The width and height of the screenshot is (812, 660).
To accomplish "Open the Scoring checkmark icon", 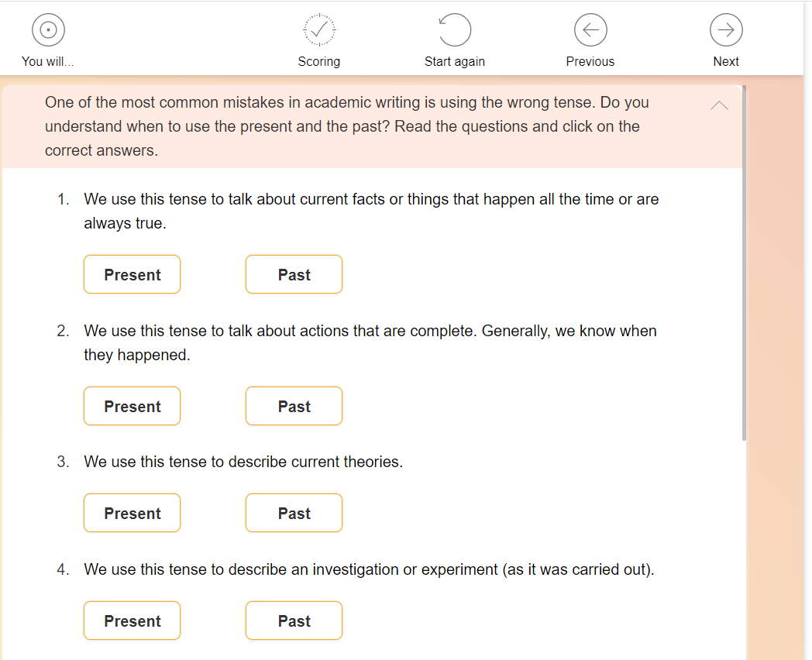I will point(319,30).
